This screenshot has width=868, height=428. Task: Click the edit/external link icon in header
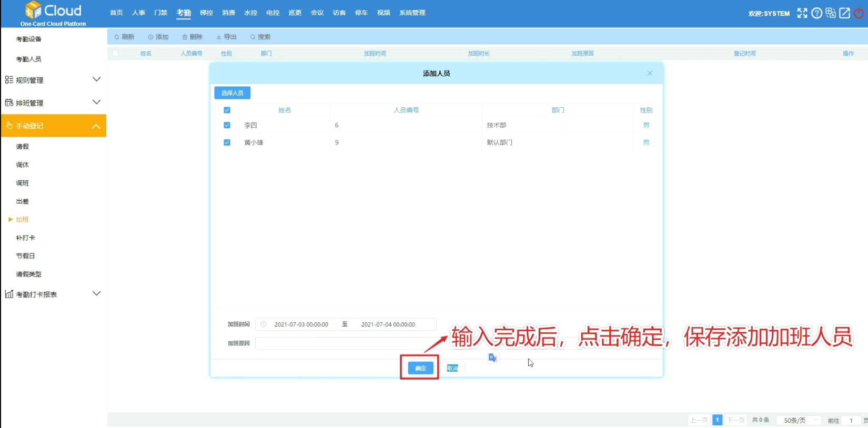coord(844,13)
